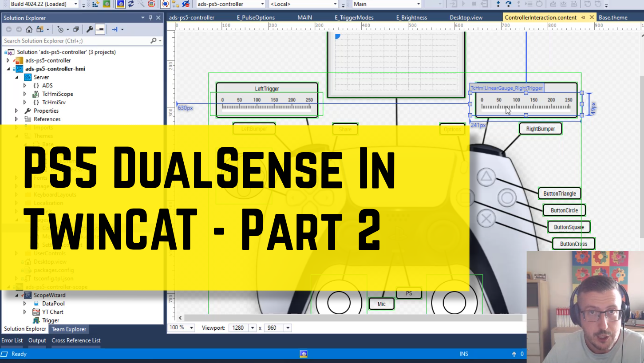The width and height of the screenshot is (644, 363).
Task: Toggle Free Run state icon
Action: (x=151, y=4)
